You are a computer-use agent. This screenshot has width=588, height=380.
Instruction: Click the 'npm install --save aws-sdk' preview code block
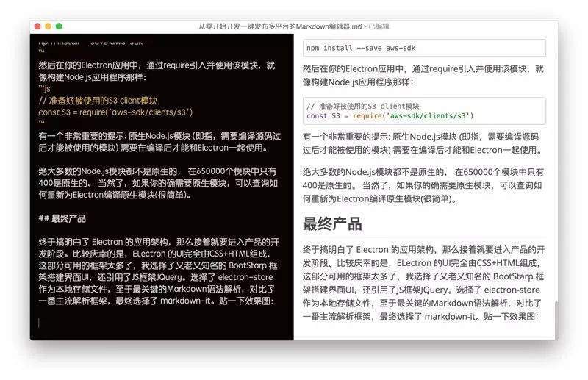(x=424, y=48)
